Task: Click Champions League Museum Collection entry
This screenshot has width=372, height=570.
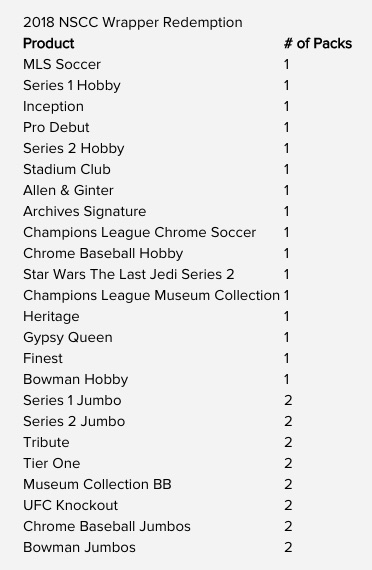Action: click(152, 296)
